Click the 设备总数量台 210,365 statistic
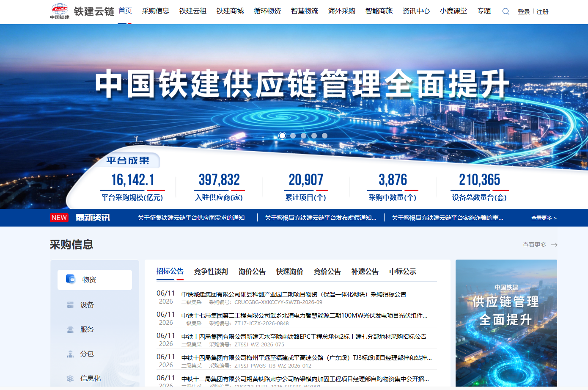 [x=479, y=186]
